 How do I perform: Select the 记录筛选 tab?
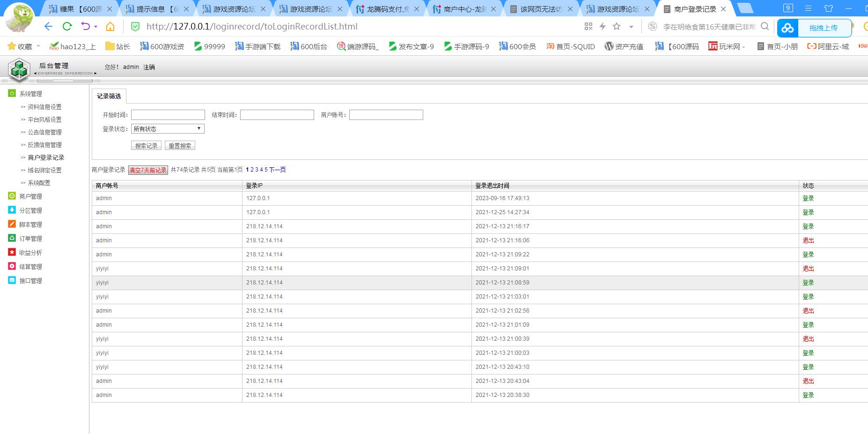(109, 96)
